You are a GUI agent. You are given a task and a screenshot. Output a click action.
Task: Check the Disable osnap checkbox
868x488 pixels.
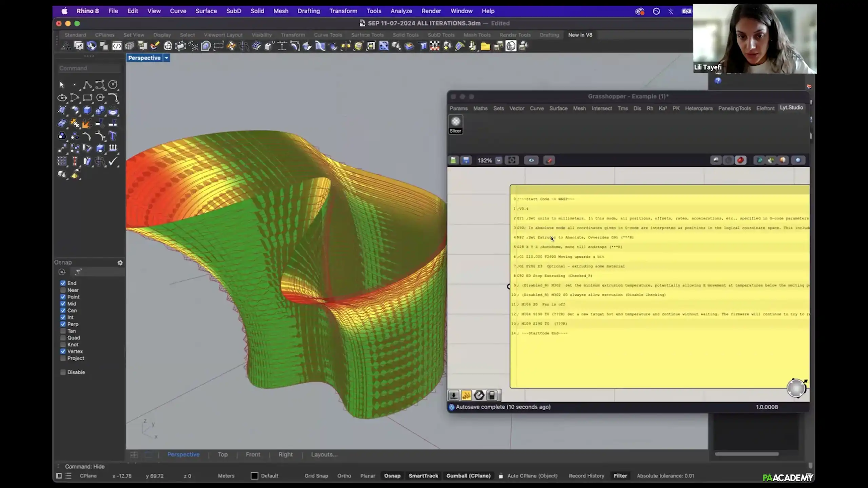[63, 372]
